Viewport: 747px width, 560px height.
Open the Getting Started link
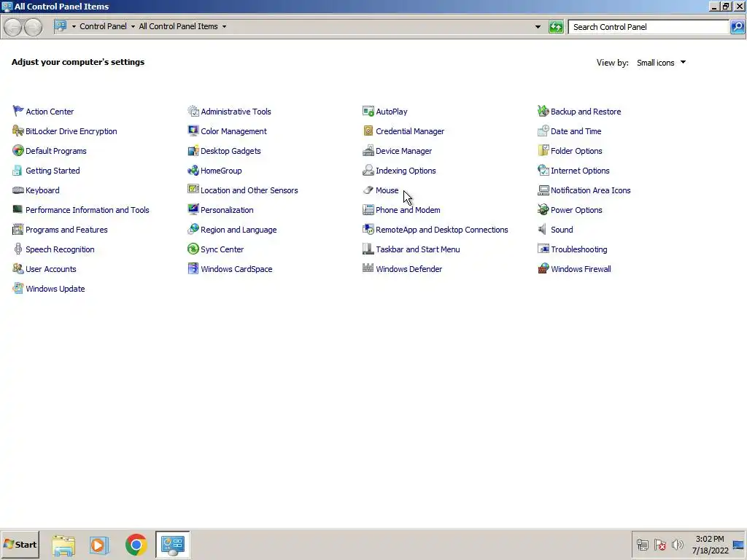(53, 171)
